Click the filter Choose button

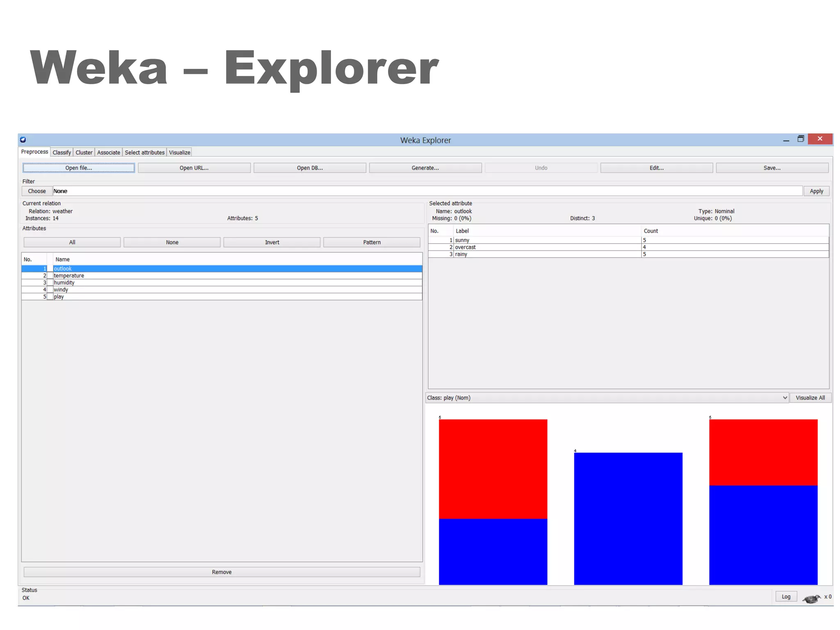[x=37, y=191]
